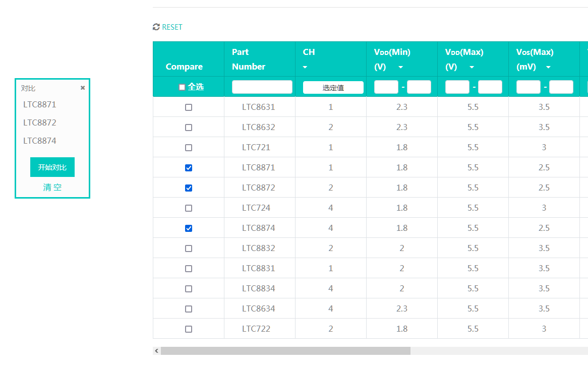This screenshot has height=372, width=588.
Task: Open the Vos(Max) column dropdown arrow
Action: (x=548, y=67)
